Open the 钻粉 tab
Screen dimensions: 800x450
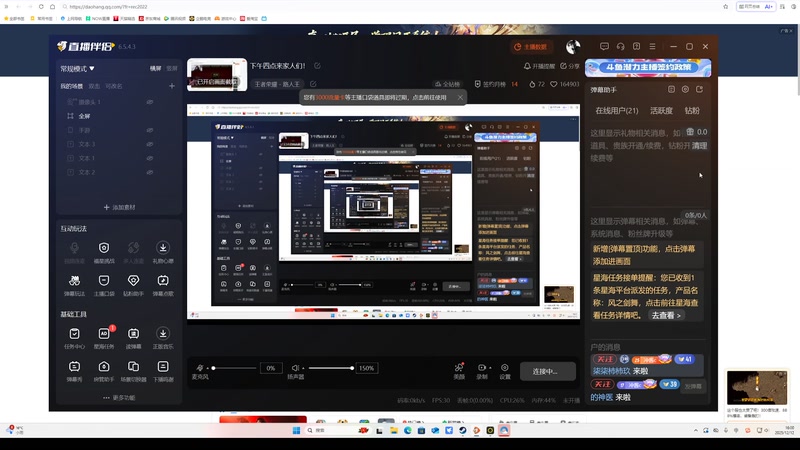coord(692,111)
